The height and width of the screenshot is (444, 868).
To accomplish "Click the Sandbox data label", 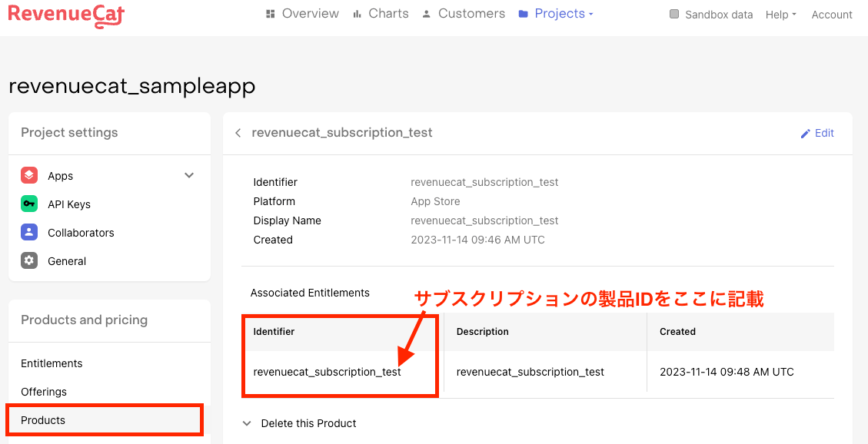I will pos(719,15).
